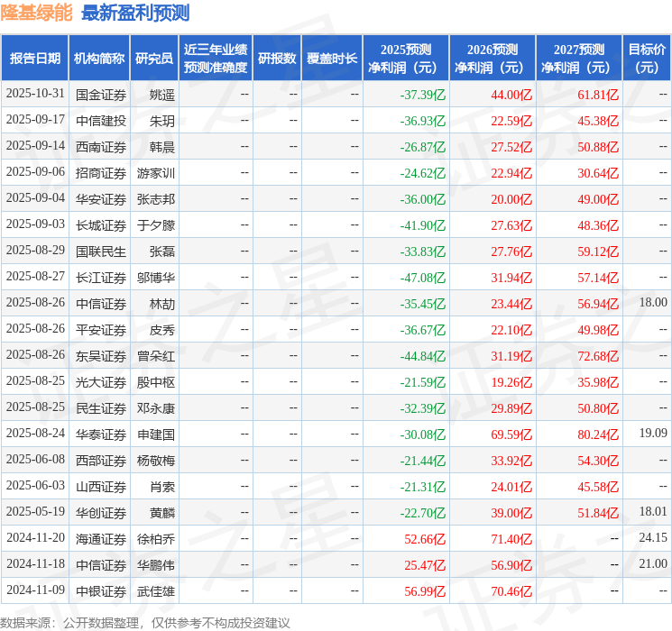The image size is (672, 631).
Task: Open 华泰证券 institution entry
Action: tap(100, 434)
